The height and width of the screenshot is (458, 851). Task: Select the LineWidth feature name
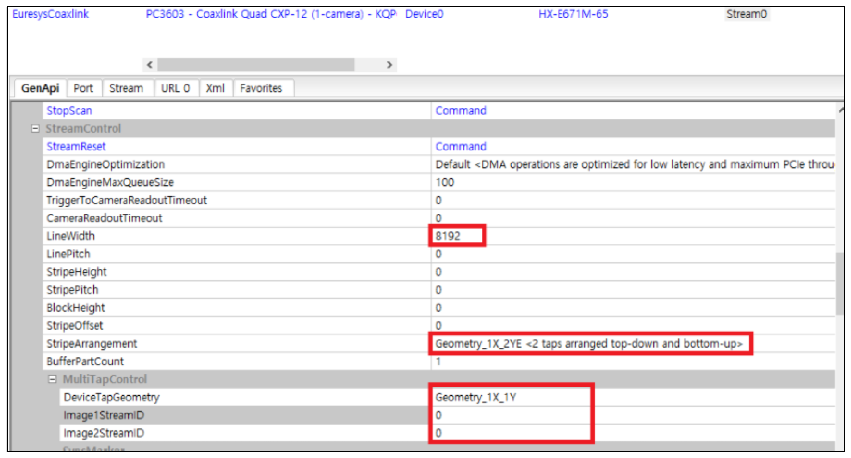click(71, 236)
